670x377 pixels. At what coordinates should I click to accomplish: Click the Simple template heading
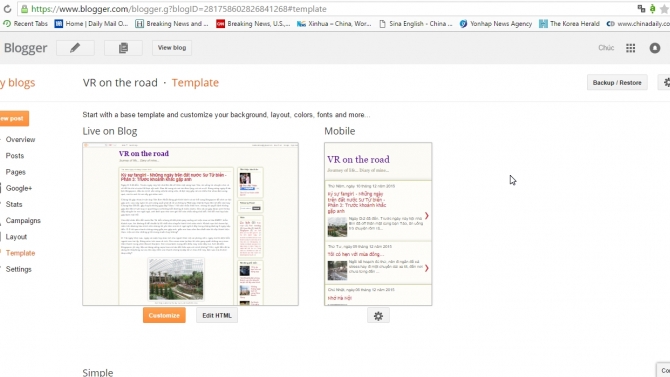[98, 372]
